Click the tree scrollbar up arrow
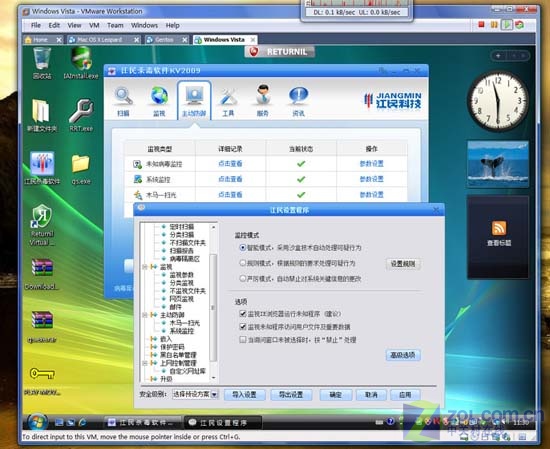550x449 pixels. tap(213, 227)
